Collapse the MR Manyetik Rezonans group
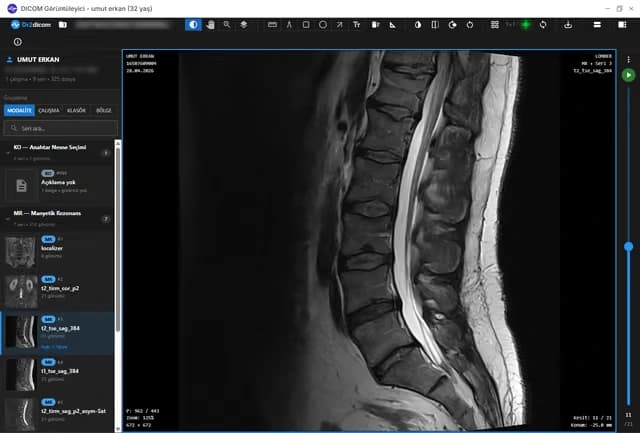This screenshot has width=640, height=433. point(8,219)
